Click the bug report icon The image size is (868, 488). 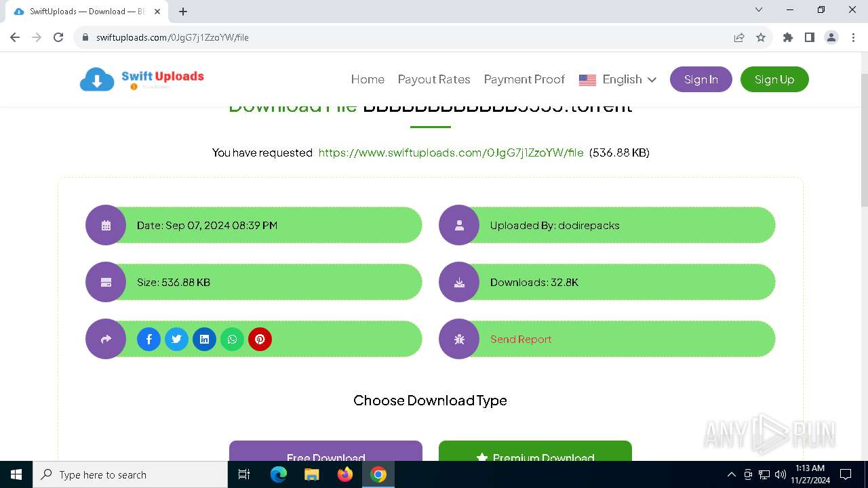[459, 339]
